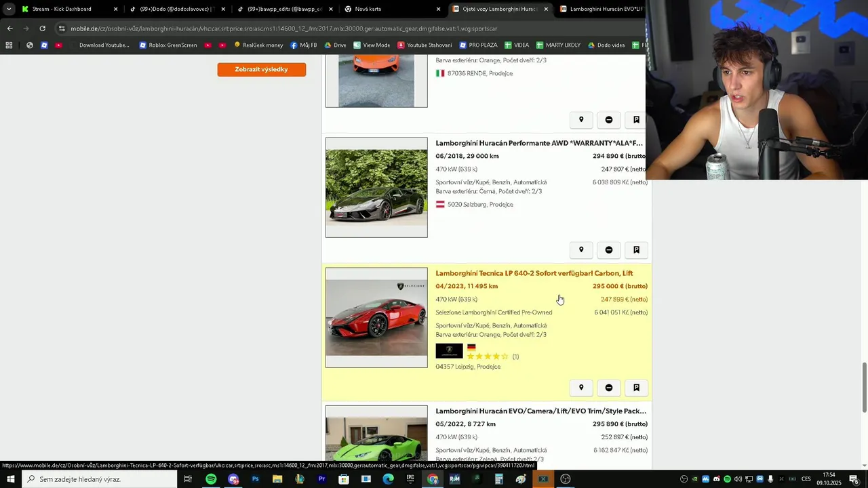The width and height of the screenshot is (868, 488).
Task: Open the site information icon in address bar
Action: point(62,28)
